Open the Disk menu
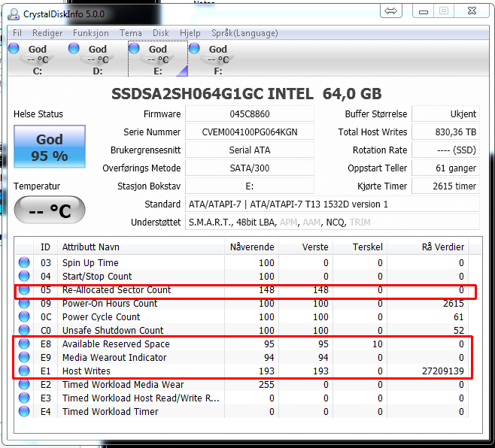Viewport: 495px width, 448px height. click(161, 33)
